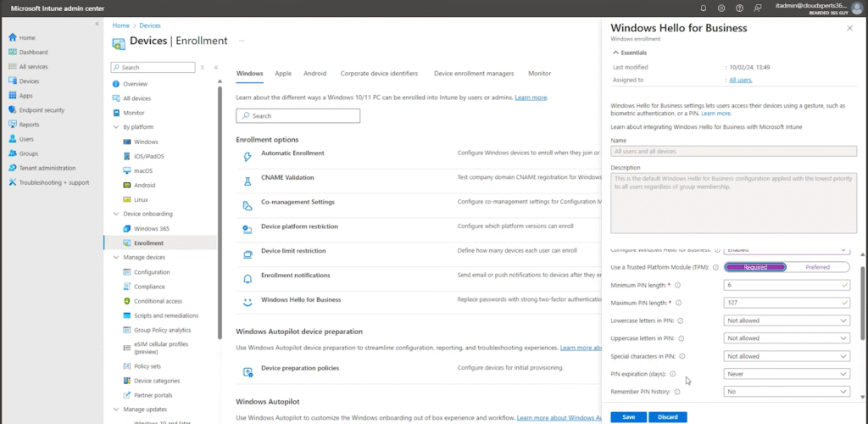The height and width of the screenshot is (424, 868).
Task: Open PIN expiration (days) dropdown
Action: [787, 374]
